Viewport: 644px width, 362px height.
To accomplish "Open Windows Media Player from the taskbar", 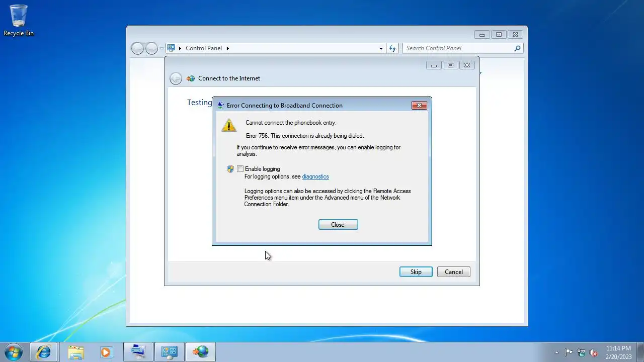I will point(106,352).
